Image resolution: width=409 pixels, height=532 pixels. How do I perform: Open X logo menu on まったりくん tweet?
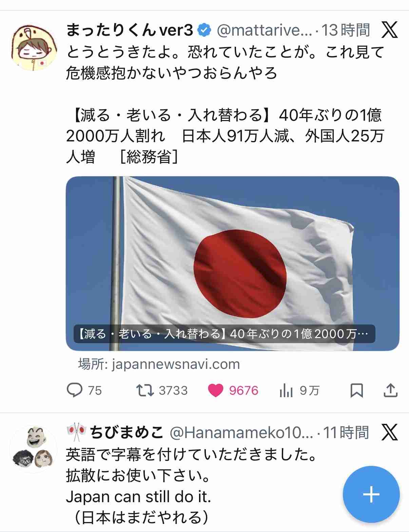coord(389,30)
